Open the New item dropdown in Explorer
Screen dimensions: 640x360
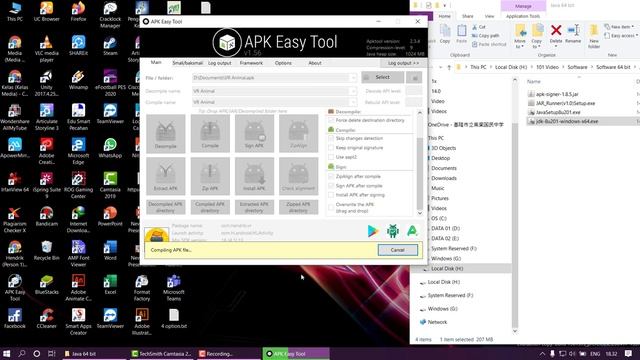click(619, 27)
